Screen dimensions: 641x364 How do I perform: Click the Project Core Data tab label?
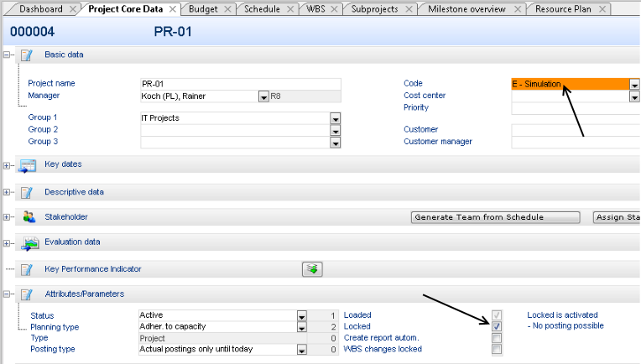point(126,9)
